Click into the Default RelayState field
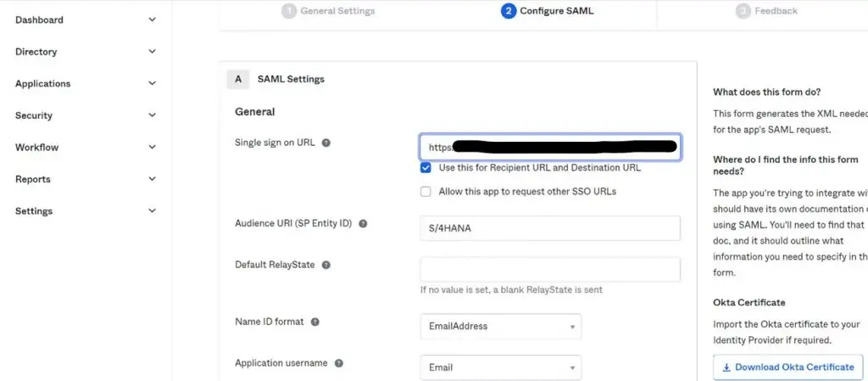This screenshot has width=868, height=381. coord(550,270)
